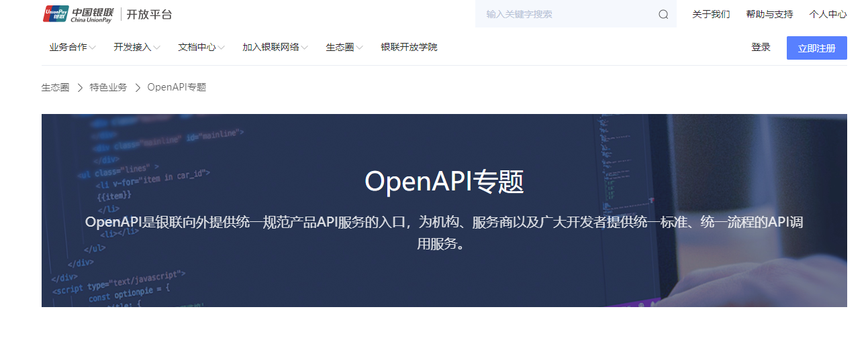868x346 pixels.
Task: Open the 关于我们 link
Action: coord(711,14)
